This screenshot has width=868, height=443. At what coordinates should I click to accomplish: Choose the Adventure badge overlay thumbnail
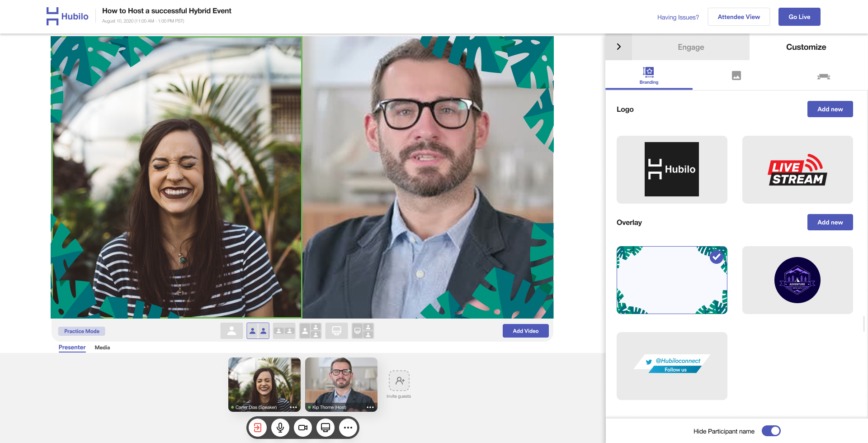797,280
